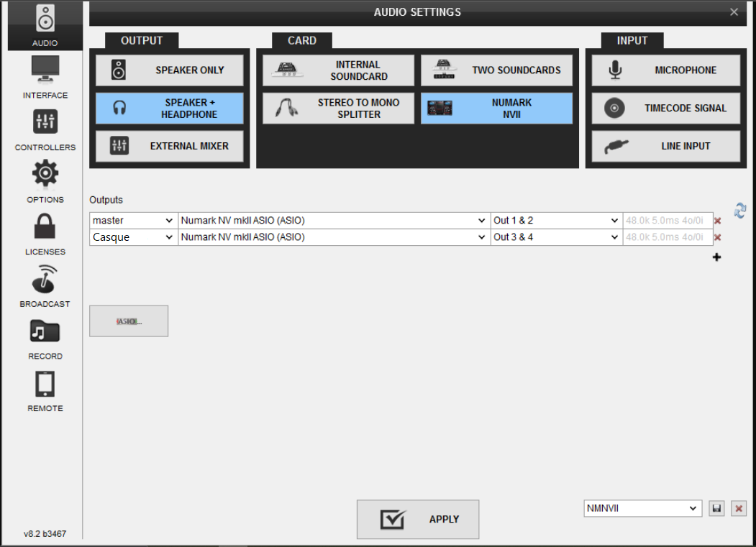Close the Audio Settings window

(734, 12)
